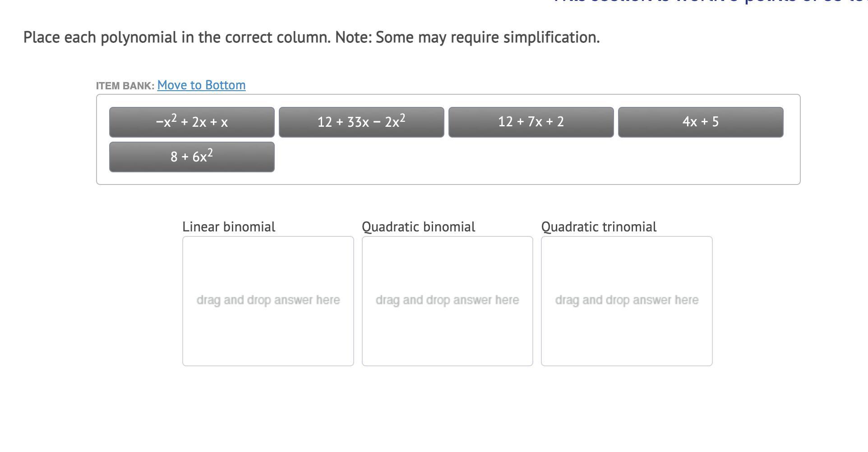Click the ITEM BANK label
The image size is (868, 452).
125,86
